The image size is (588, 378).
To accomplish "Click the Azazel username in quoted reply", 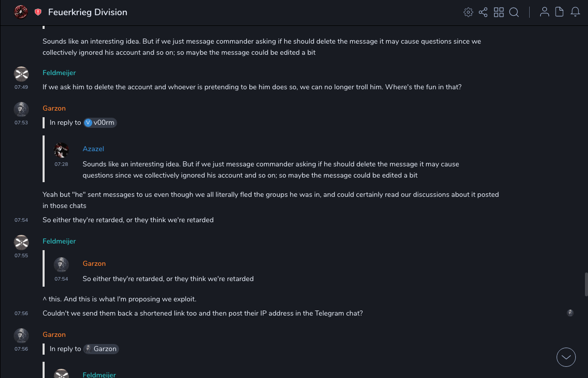I will [x=93, y=149].
